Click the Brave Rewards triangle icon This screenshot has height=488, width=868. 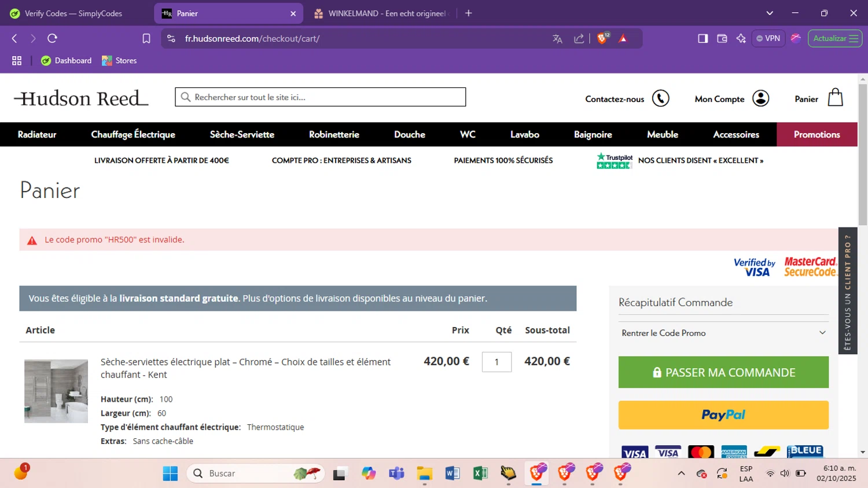(x=623, y=39)
